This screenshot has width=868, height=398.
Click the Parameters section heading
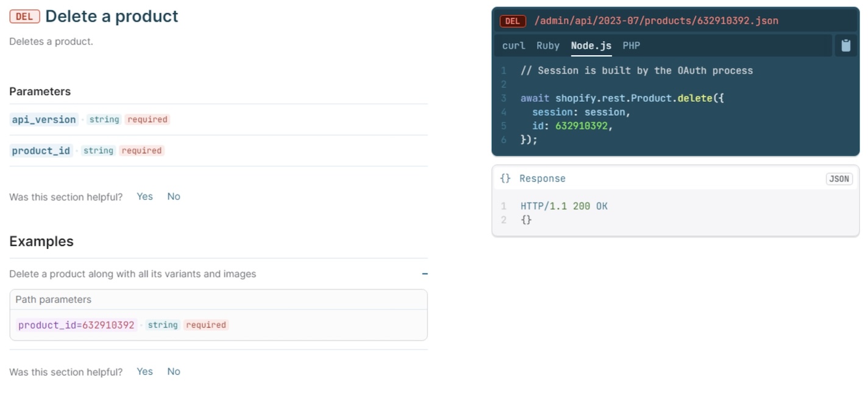[40, 91]
